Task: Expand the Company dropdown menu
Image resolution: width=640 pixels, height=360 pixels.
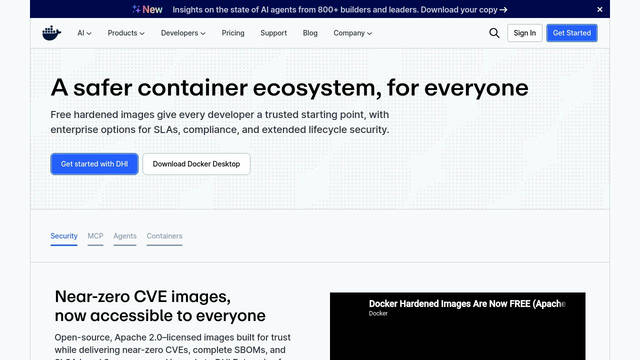Action: point(353,33)
